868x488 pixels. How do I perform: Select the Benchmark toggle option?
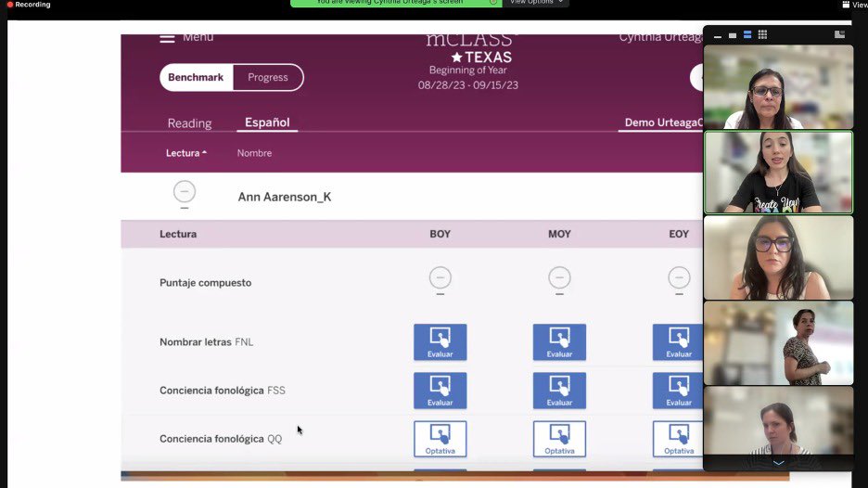pyautogui.click(x=196, y=77)
